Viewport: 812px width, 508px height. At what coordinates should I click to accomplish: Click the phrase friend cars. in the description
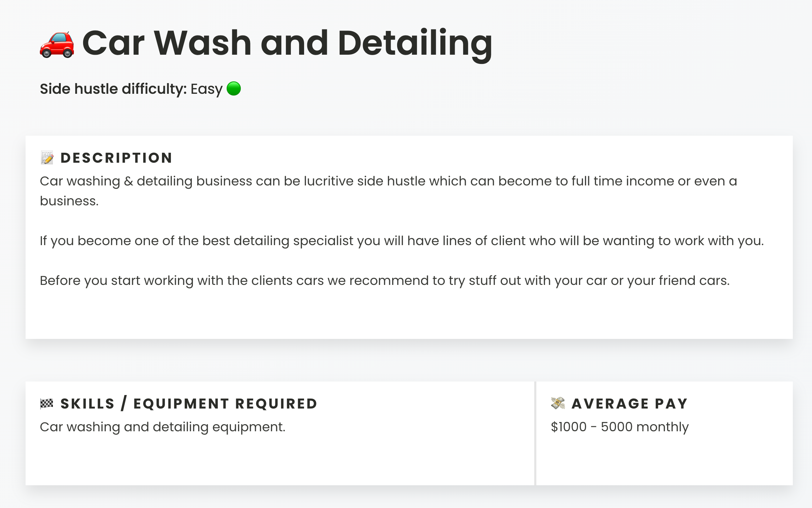[x=694, y=281]
